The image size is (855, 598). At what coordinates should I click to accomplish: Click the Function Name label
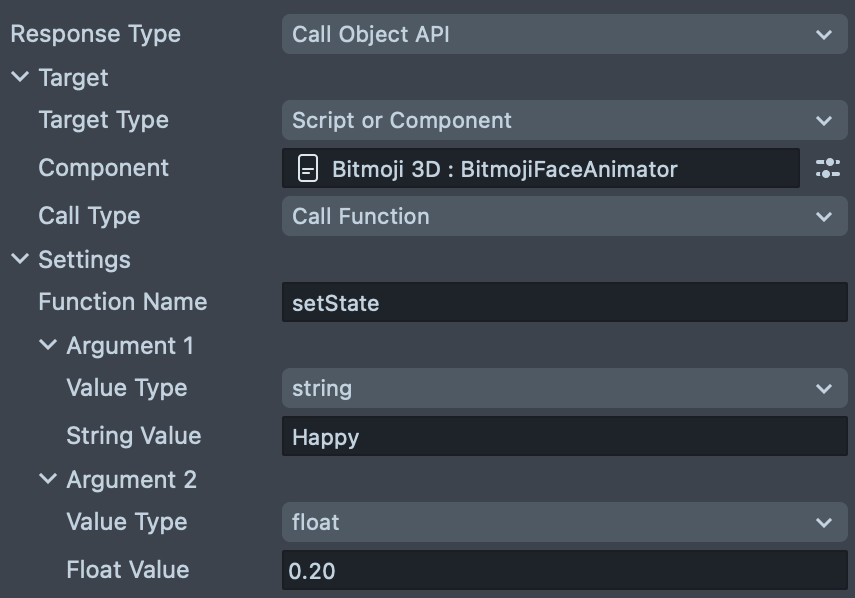122,302
